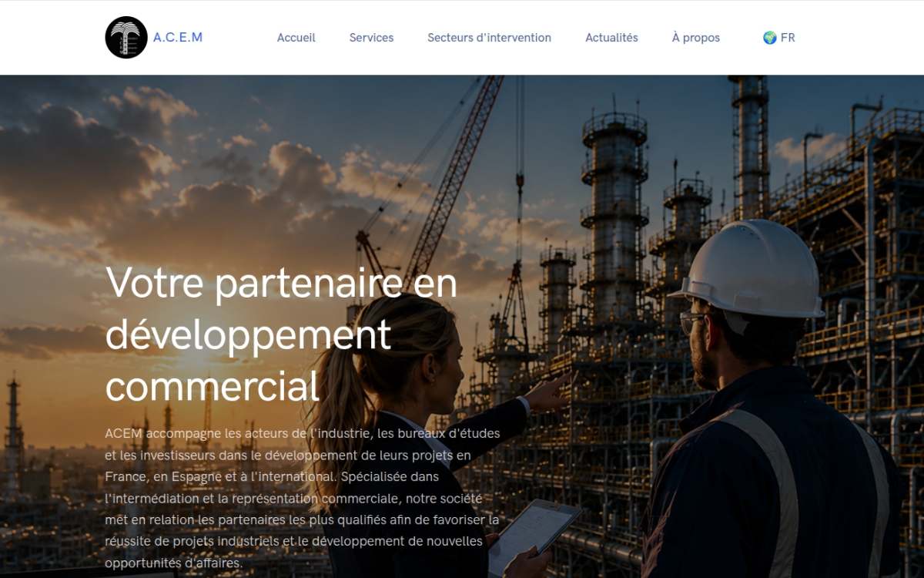Open the FR language selector
This screenshot has width=924, height=578.
coord(778,38)
